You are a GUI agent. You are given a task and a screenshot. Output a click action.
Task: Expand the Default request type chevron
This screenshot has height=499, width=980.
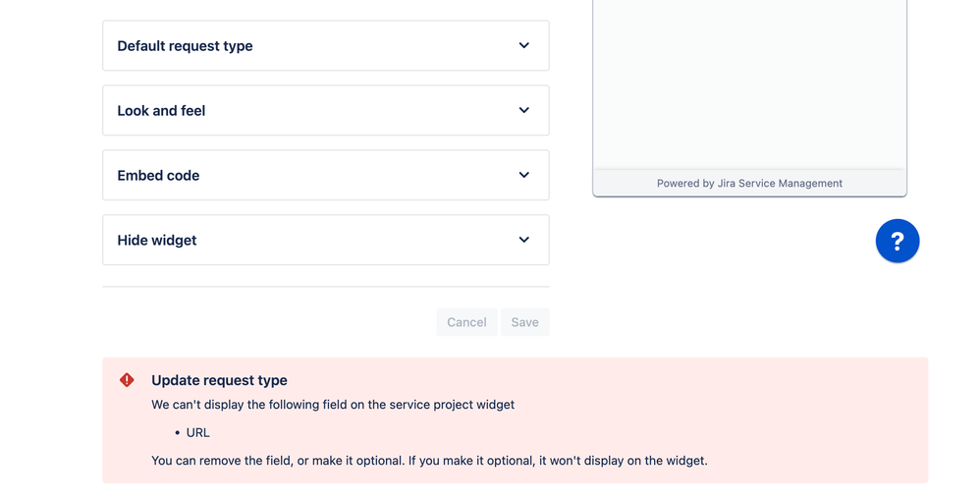pos(523,45)
